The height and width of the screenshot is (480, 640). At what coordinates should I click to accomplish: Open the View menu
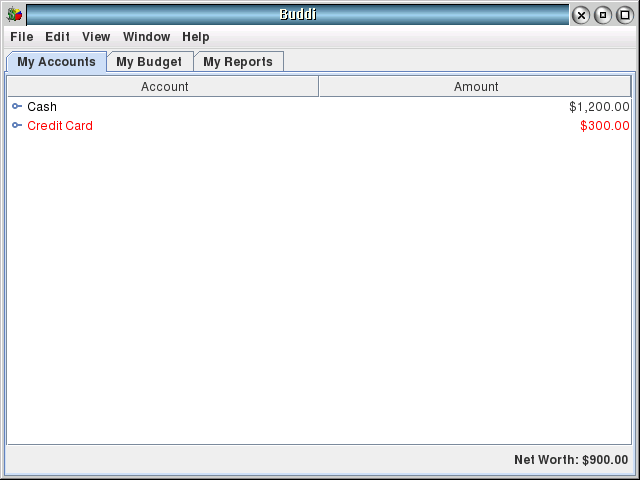[96, 37]
